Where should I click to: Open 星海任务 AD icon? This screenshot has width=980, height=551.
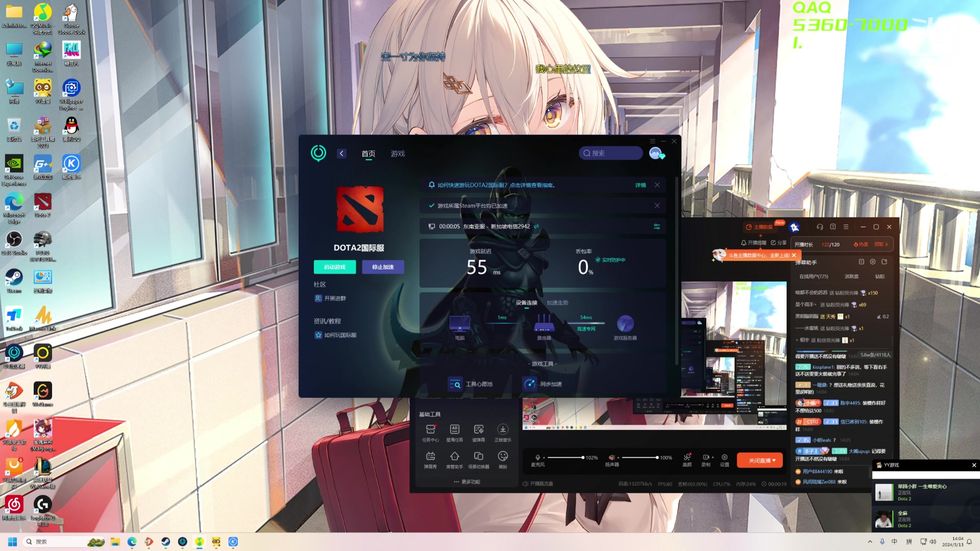click(x=454, y=433)
